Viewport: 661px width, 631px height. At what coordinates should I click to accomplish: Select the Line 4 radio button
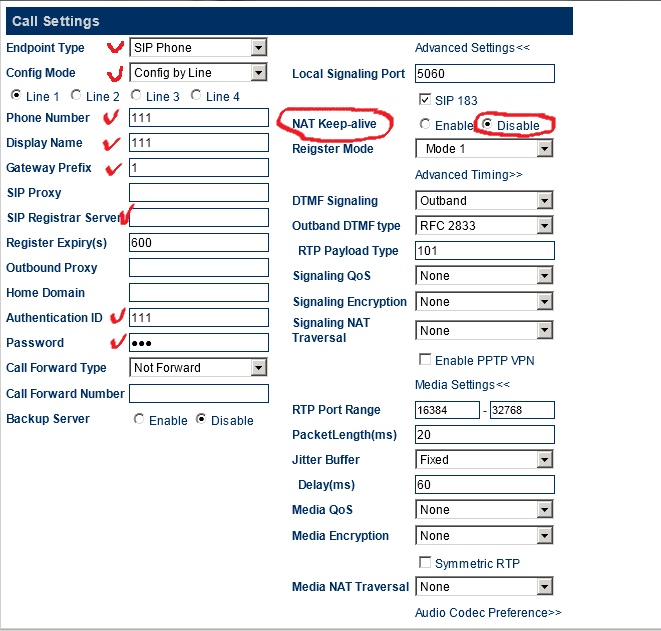(x=196, y=95)
